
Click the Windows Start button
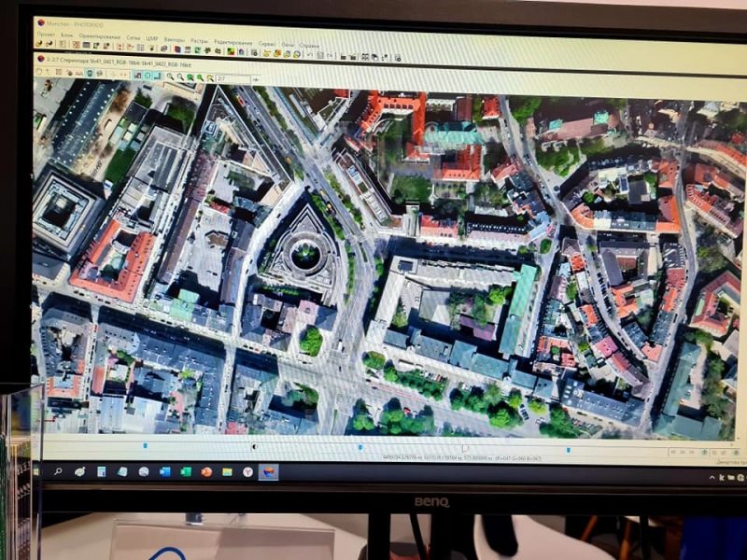click(43, 471)
